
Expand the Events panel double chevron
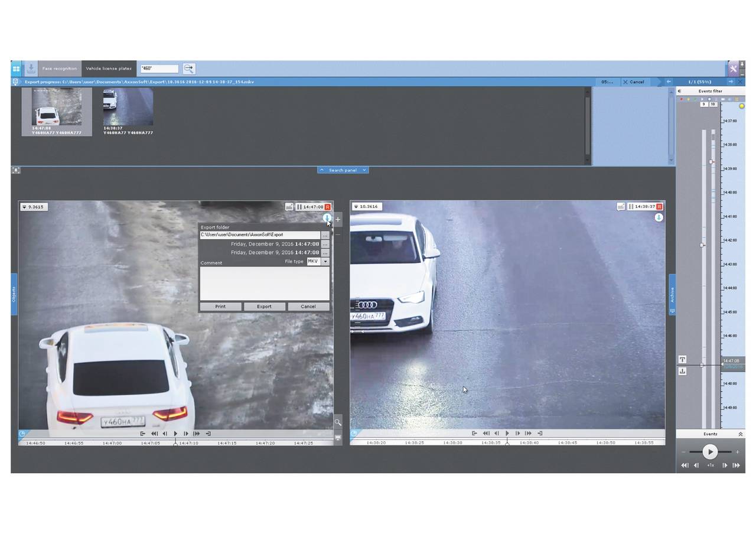click(x=741, y=434)
